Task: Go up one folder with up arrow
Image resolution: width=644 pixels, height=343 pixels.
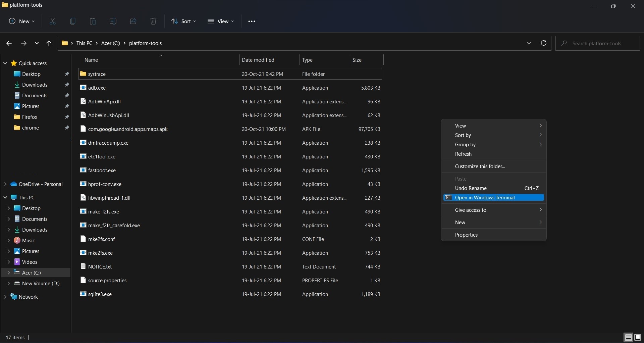Action: pos(49,43)
